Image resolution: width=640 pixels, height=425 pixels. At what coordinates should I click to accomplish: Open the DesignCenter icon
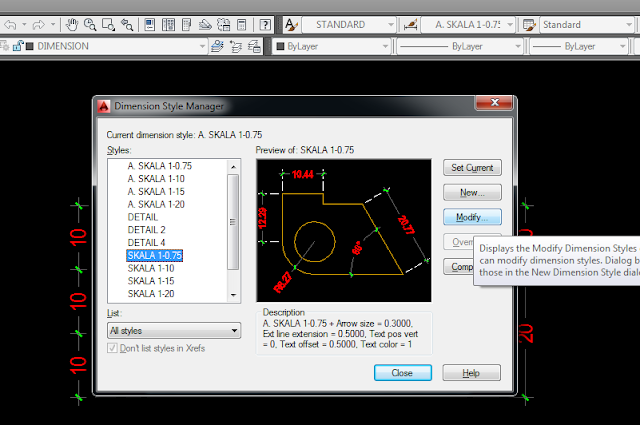(168, 25)
